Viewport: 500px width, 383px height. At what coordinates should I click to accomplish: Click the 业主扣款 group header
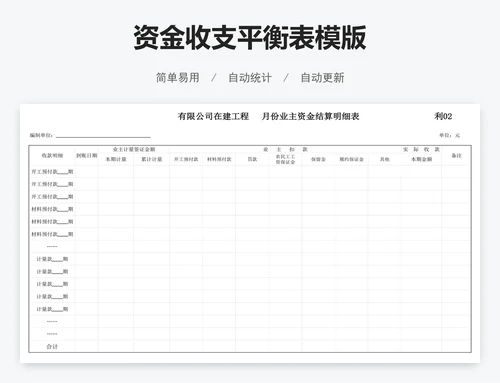(x=285, y=149)
